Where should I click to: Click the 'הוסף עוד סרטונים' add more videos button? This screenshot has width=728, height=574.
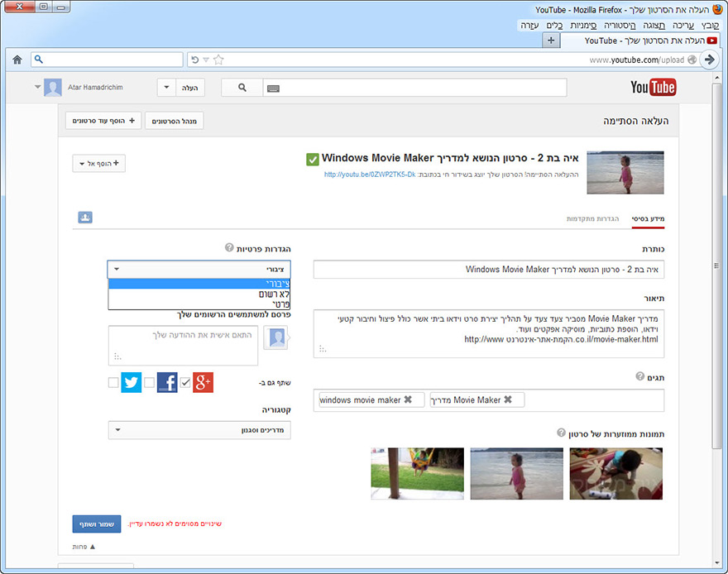click(x=103, y=121)
